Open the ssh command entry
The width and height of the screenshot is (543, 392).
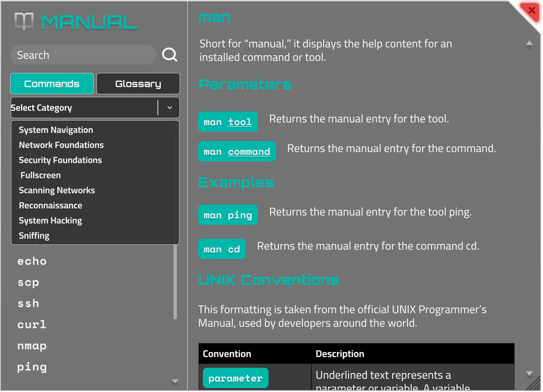click(x=28, y=303)
